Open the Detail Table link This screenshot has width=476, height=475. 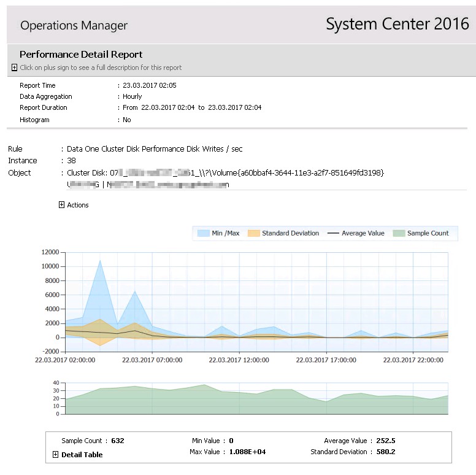click(x=82, y=455)
